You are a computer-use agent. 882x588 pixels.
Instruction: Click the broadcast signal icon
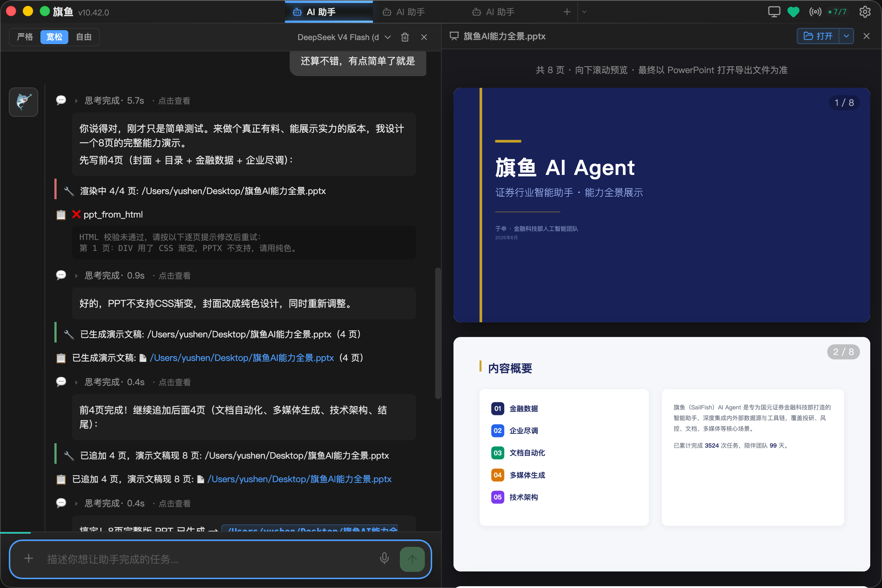coord(815,12)
